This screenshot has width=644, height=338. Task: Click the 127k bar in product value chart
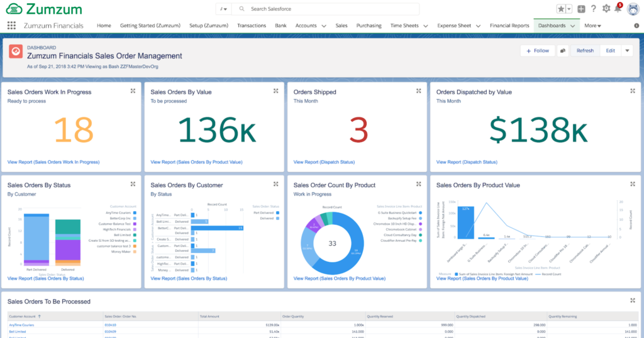pos(465,222)
